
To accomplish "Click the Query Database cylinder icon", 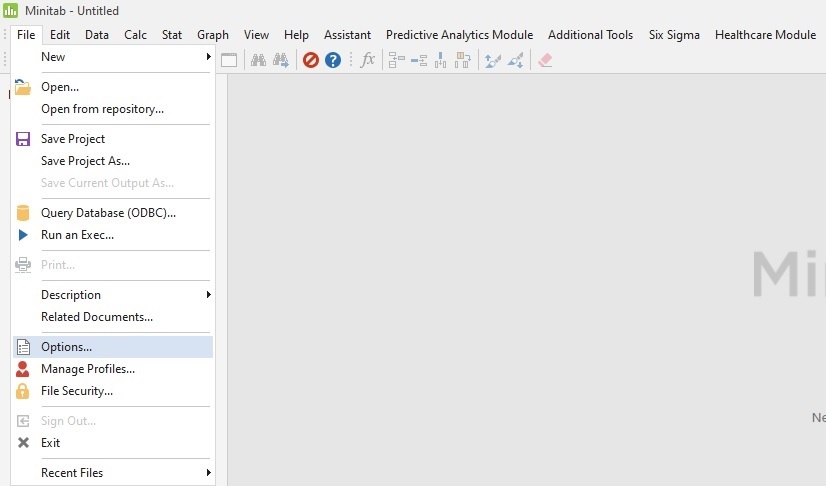I will pyautogui.click(x=23, y=213).
